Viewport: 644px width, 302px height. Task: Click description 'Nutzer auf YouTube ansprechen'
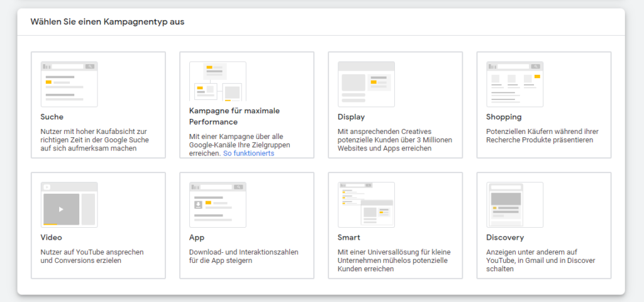[x=92, y=256]
